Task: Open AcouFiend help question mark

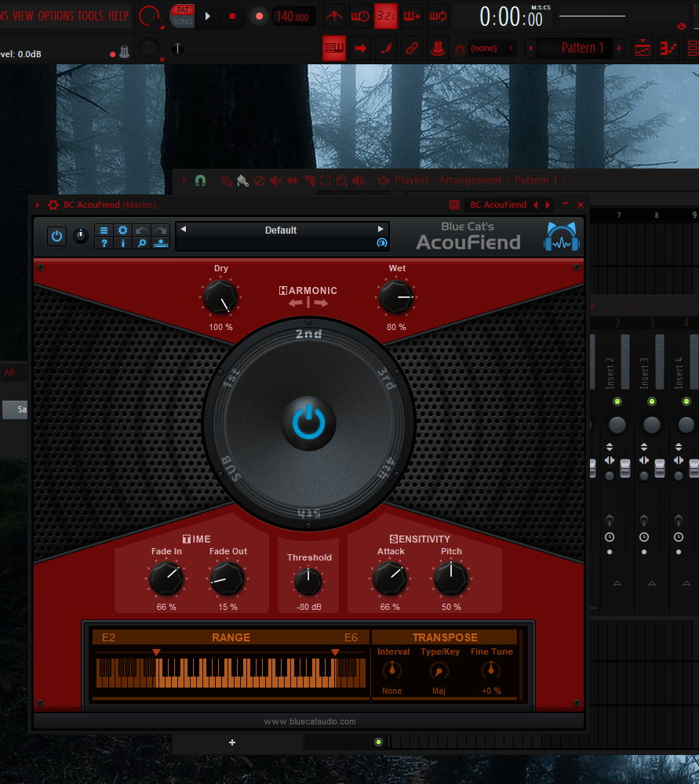Action: click(104, 243)
